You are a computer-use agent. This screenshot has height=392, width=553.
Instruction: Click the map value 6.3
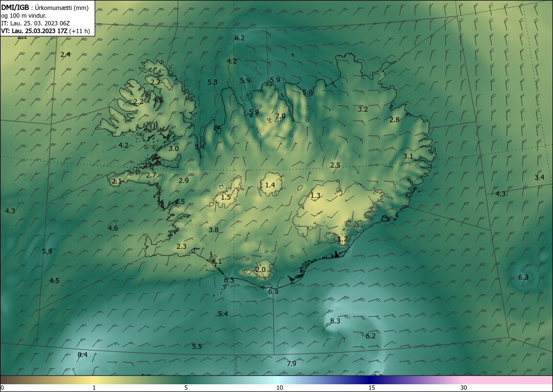click(x=523, y=278)
